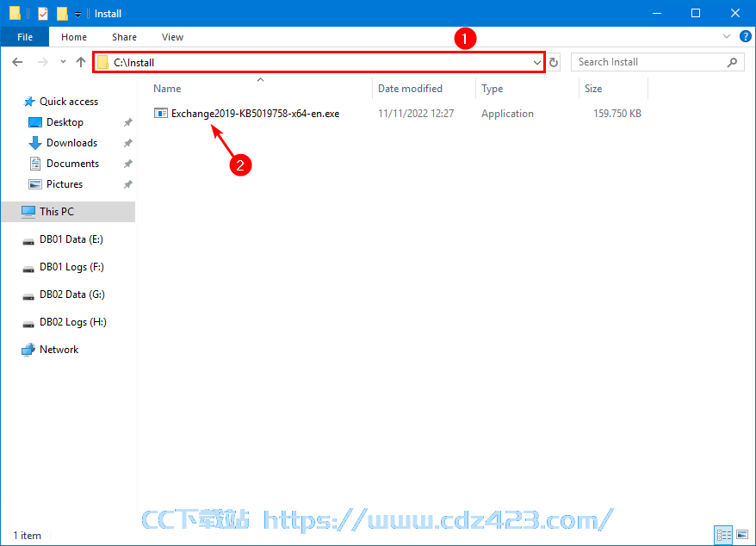
Task: Click the Quick access star icon
Action: tap(29, 102)
